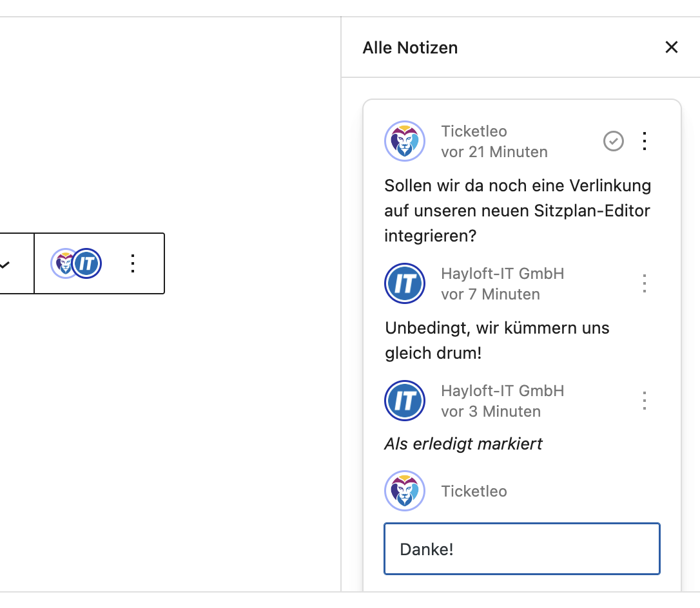Open block toolbar three-dot options
Viewport: 700px width, 608px height.
133,263
